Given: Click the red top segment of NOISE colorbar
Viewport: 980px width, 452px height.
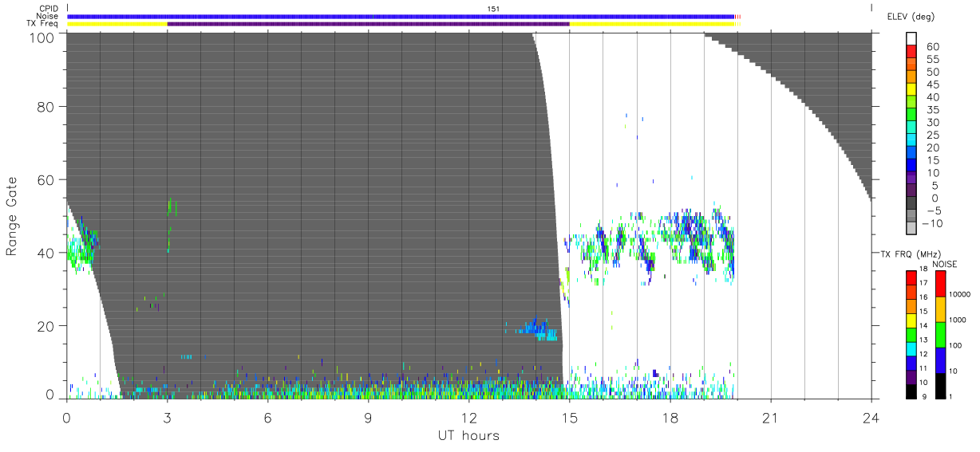Looking at the screenshot, I should click(941, 283).
